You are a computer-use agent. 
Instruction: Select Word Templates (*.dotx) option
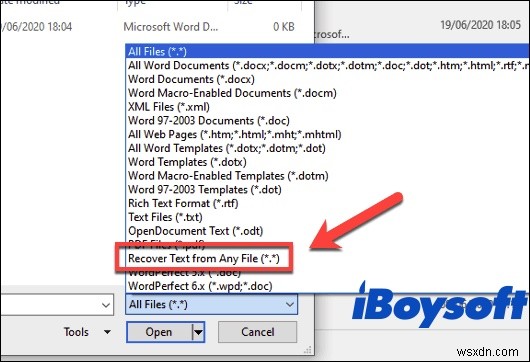[x=327, y=162]
